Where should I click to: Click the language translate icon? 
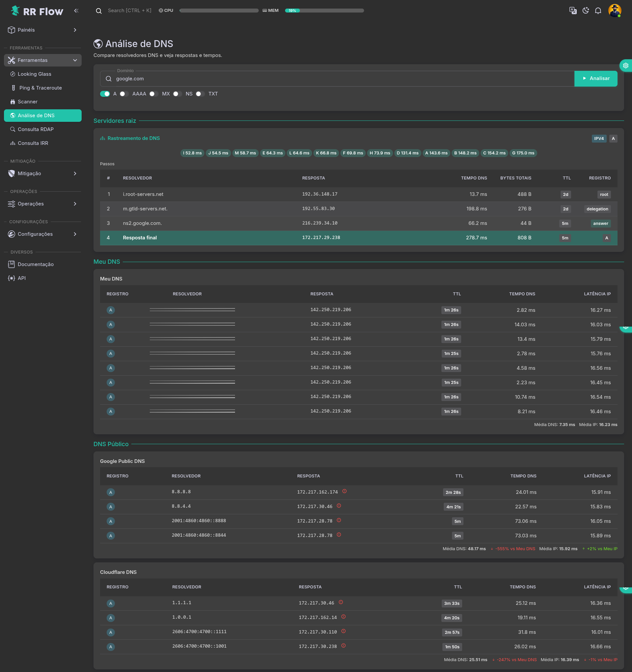point(573,11)
